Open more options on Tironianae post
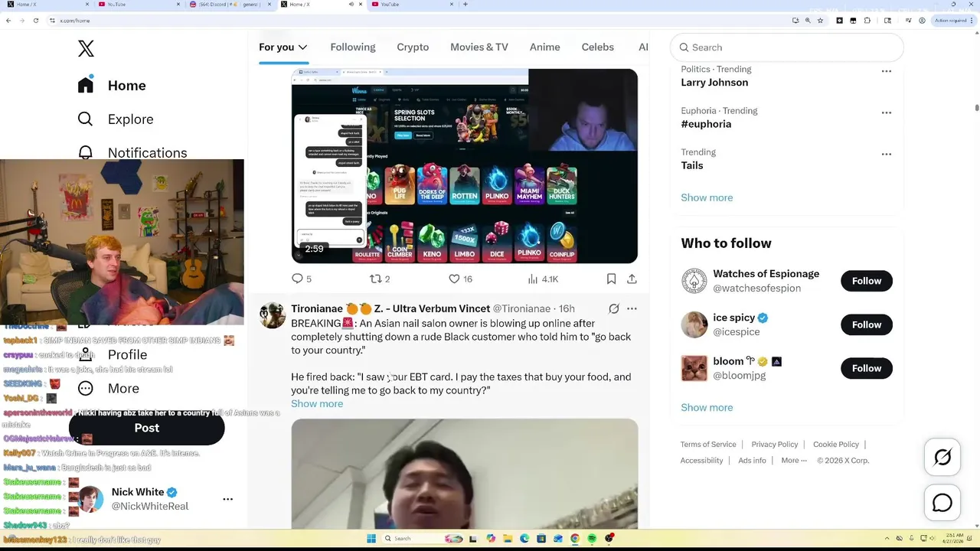 pos(632,308)
